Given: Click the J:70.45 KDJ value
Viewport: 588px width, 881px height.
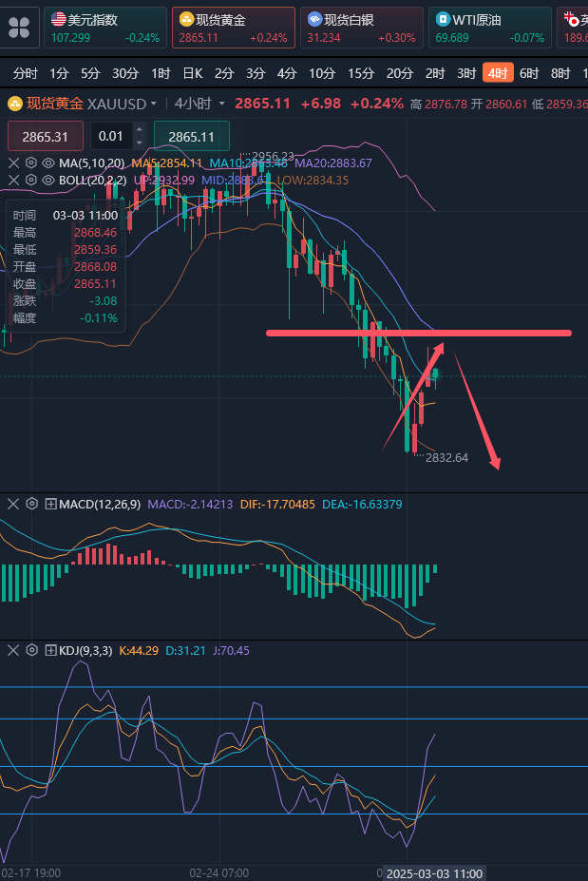Looking at the screenshot, I should tap(232, 651).
